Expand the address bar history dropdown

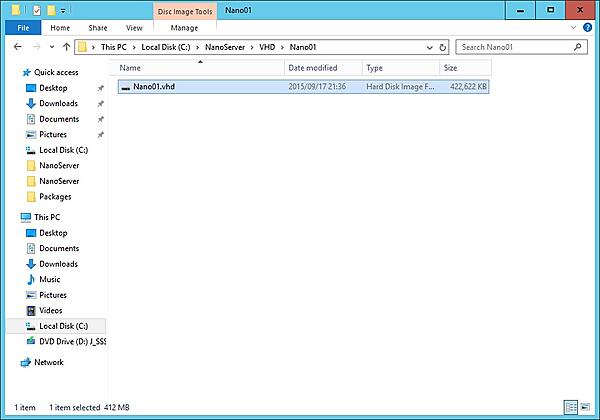pos(429,47)
